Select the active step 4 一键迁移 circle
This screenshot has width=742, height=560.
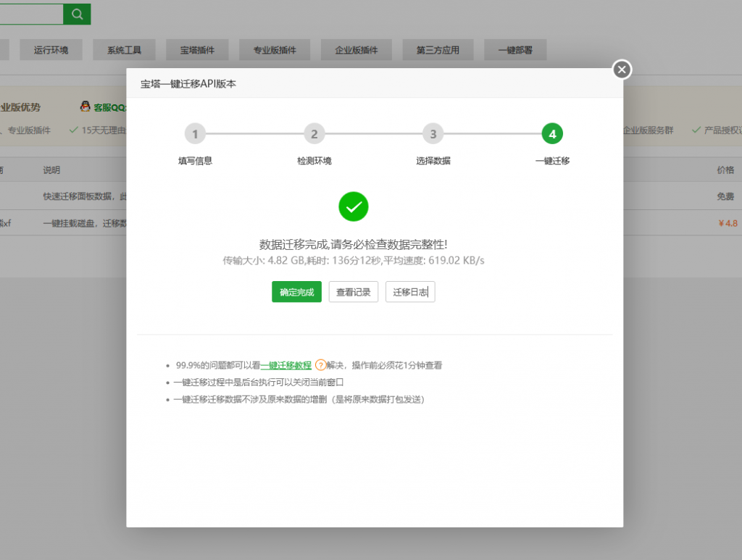[x=552, y=133]
